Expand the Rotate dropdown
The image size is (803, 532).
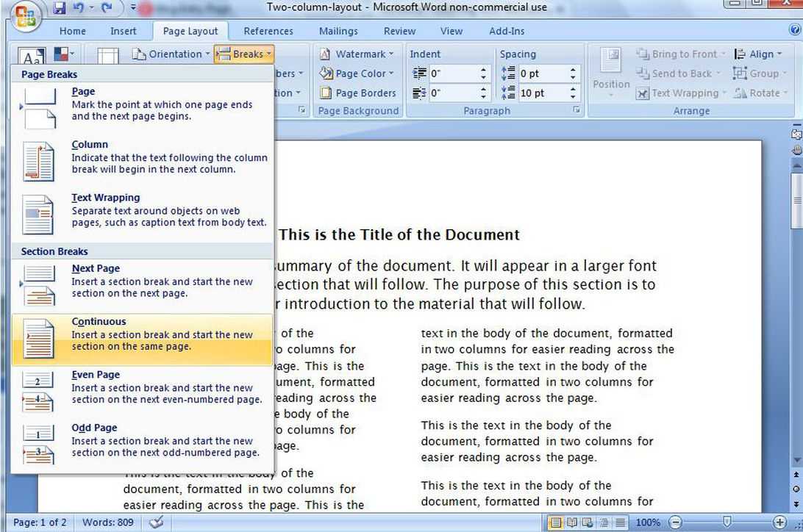[760, 93]
